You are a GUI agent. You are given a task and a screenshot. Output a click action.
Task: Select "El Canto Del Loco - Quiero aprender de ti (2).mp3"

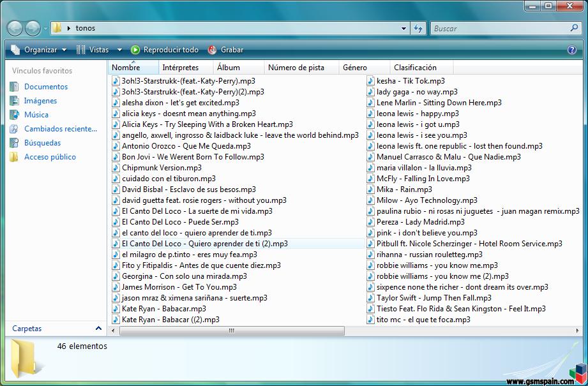click(205, 244)
